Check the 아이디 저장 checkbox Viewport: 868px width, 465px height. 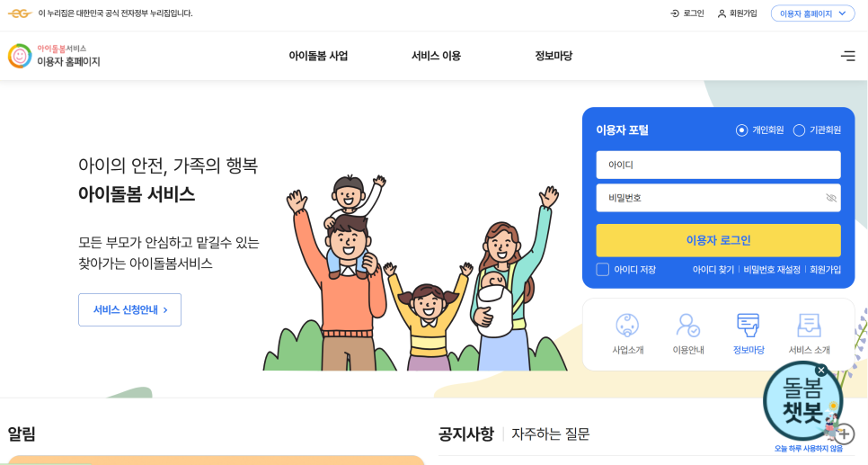(603, 269)
